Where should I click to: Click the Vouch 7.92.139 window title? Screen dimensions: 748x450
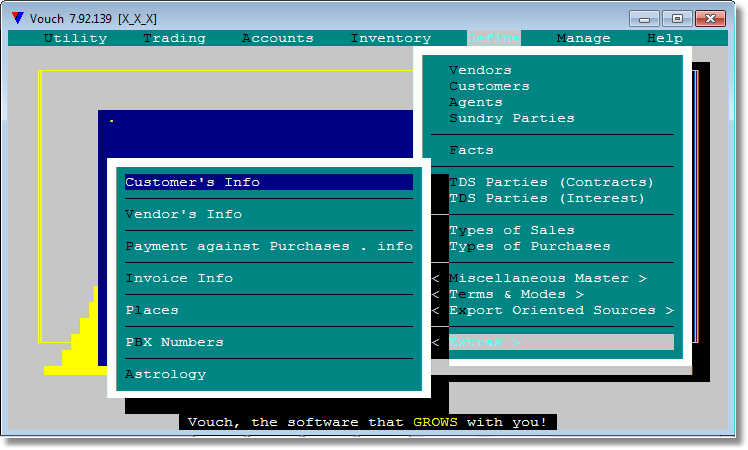(93, 19)
